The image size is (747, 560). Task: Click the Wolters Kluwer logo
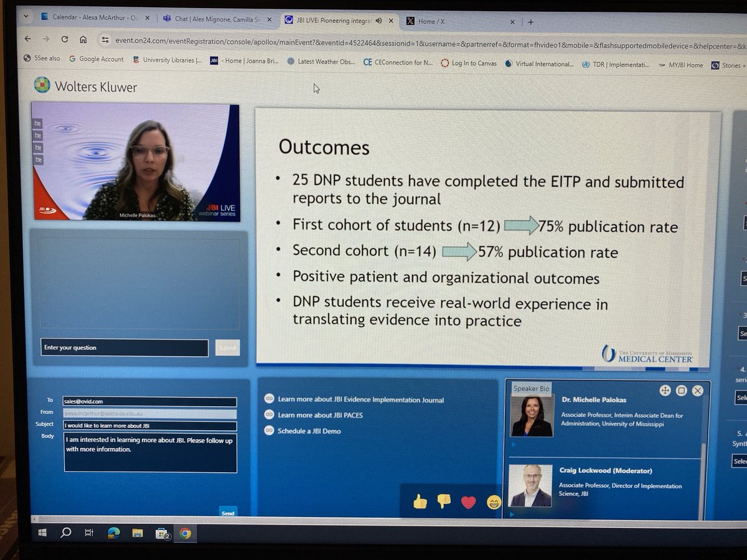84,85
